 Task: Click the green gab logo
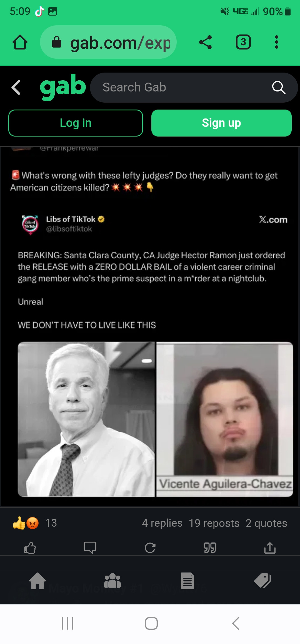[x=63, y=87]
